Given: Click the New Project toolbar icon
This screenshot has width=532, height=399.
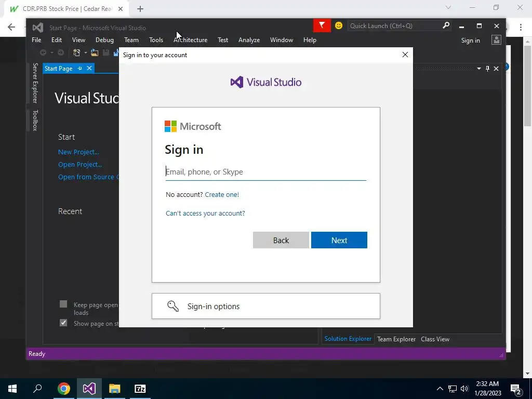Looking at the screenshot, I should tap(77, 52).
